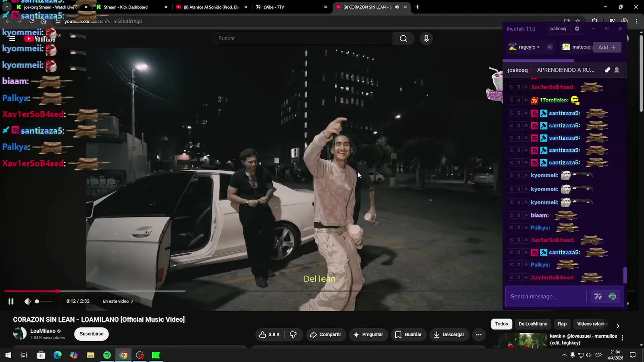Open Microsoft Store from the taskbar
Viewport: 644px width, 362px height.
tap(41, 355)
